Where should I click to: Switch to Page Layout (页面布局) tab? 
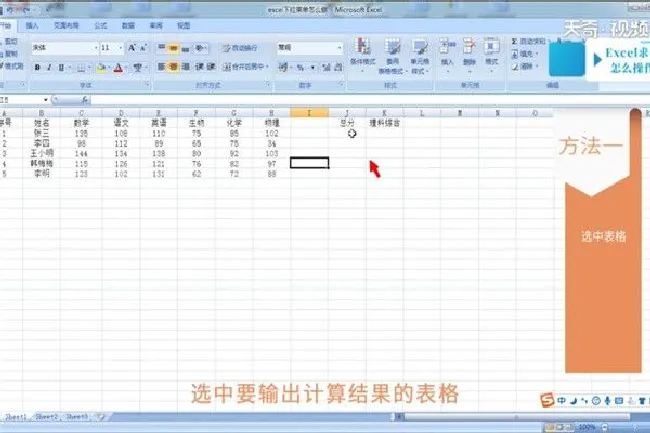tap(66, 26)
